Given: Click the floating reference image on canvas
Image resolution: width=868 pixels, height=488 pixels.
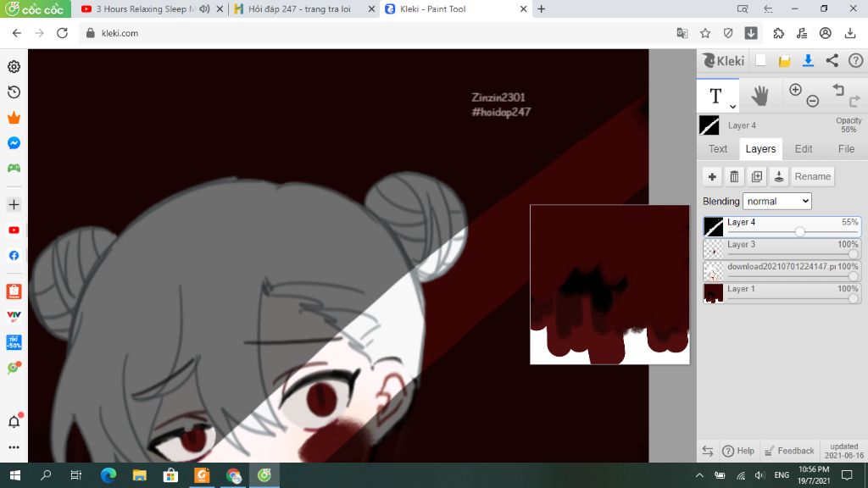Looking at the screenshot, I should tap(609, 285).
